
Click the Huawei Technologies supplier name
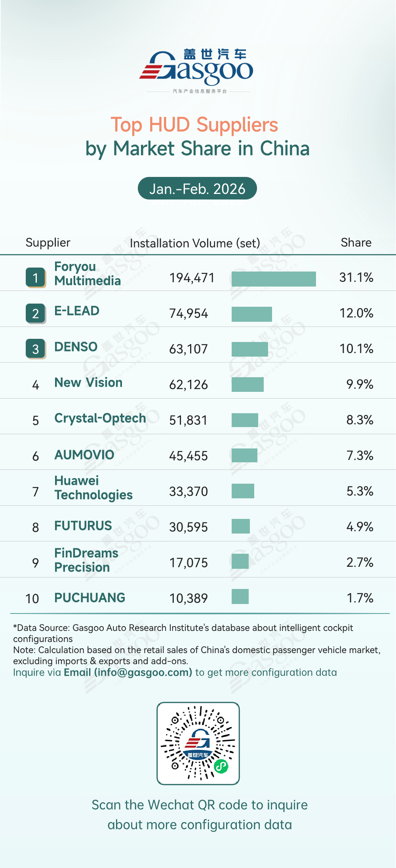pos(93,488)
